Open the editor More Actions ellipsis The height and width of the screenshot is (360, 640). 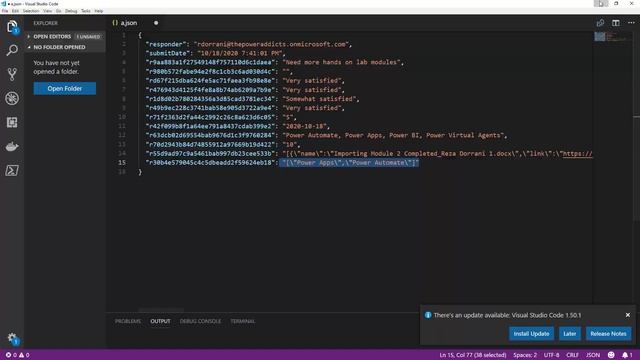click(x=631, y=23)
